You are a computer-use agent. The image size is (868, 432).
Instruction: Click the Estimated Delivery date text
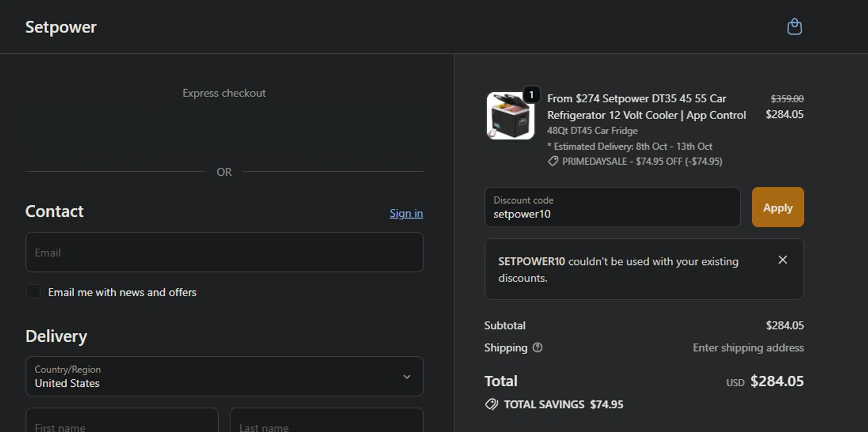click(630, 146)
